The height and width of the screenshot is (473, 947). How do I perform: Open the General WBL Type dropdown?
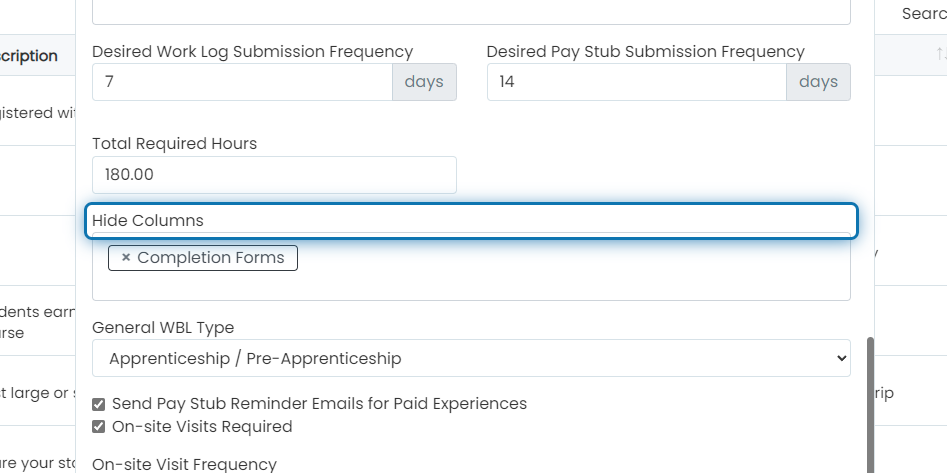(471, 358)
